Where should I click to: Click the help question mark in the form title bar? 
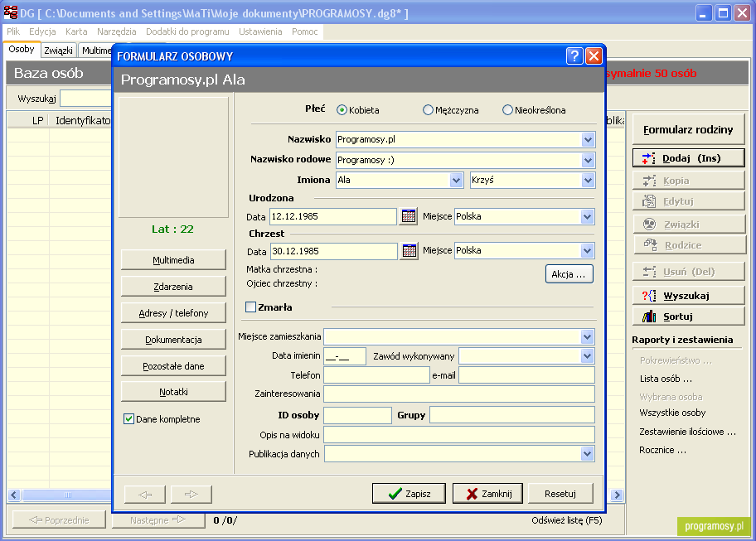(x=574, y=56)
